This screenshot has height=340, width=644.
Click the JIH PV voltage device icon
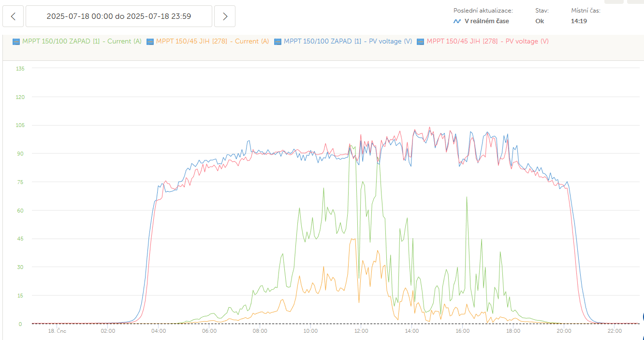421,42
